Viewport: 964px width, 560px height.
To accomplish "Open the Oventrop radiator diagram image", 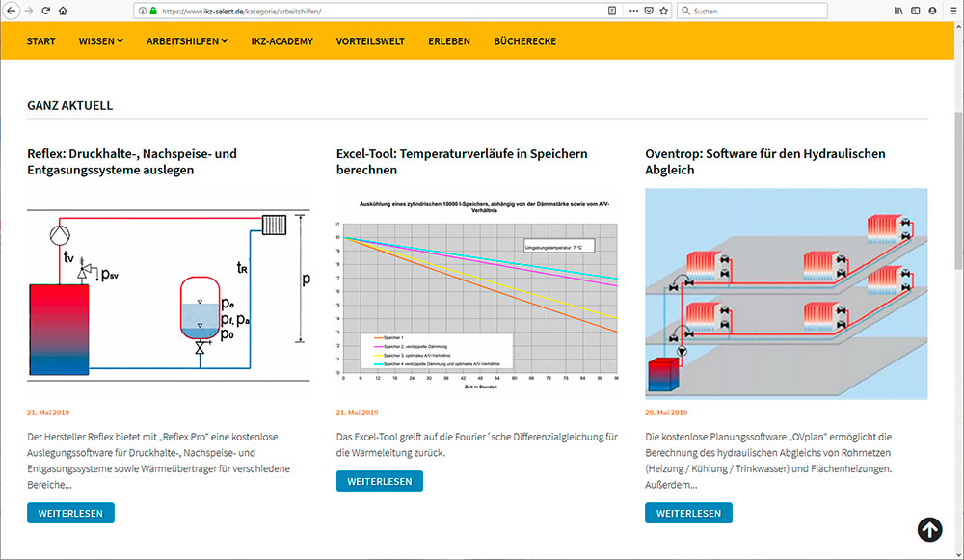I will 787,294.
